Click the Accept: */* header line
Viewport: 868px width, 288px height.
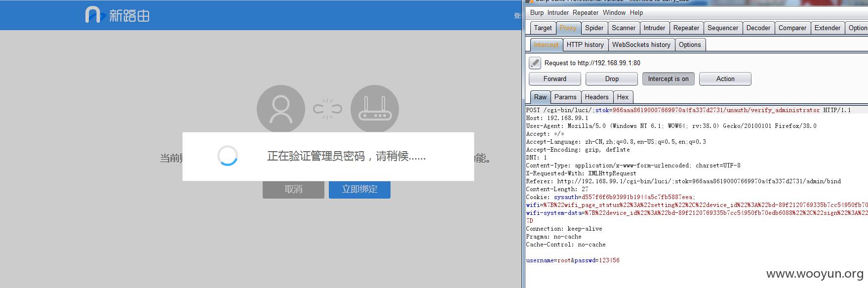coord(545,134)
